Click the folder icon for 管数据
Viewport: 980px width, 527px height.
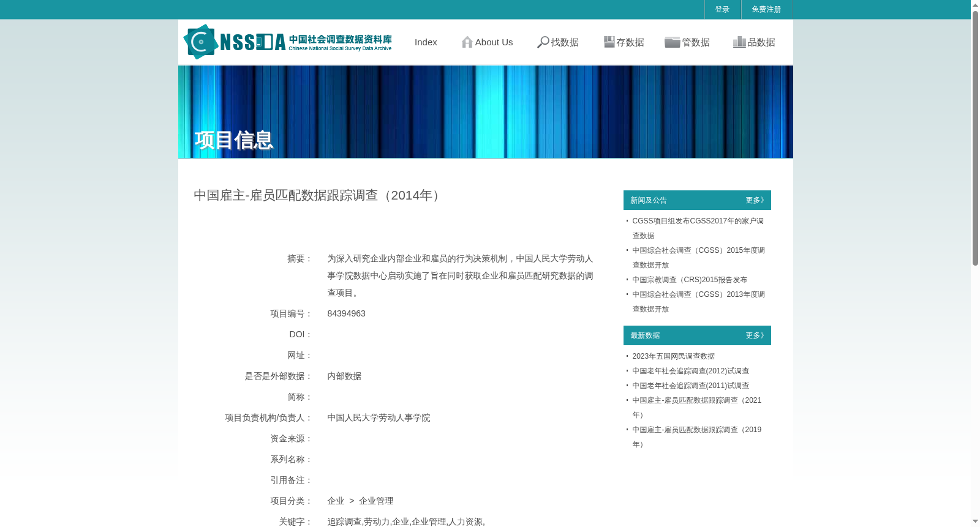673,42
